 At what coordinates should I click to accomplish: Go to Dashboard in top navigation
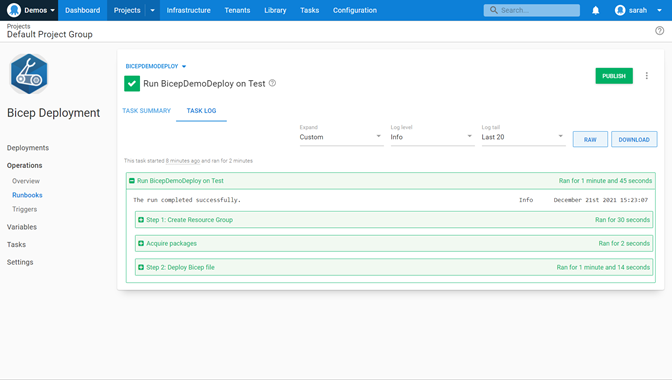(82, 10)
